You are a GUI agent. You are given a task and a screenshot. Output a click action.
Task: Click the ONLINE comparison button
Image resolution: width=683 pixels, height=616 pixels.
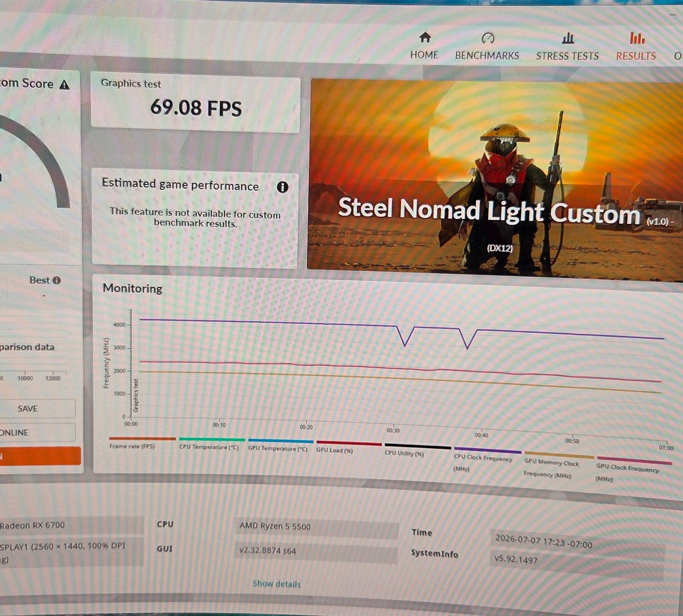[x=37, y=432]
